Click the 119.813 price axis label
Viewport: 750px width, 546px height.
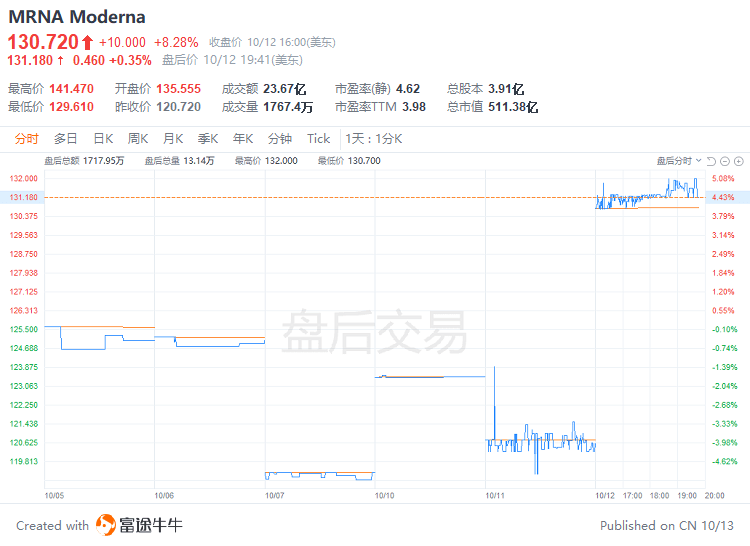click(23, 461)
